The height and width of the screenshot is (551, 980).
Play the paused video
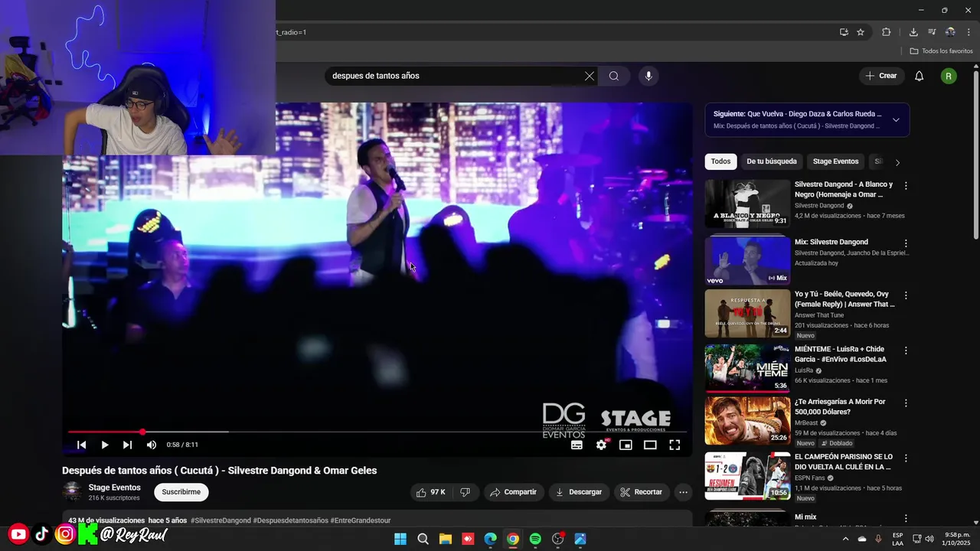105,445
